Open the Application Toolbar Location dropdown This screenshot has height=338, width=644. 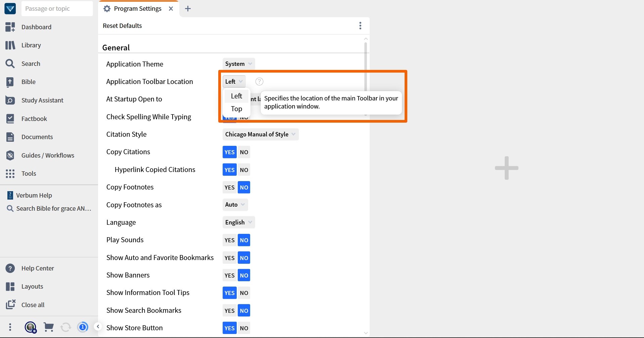(234, 81)
